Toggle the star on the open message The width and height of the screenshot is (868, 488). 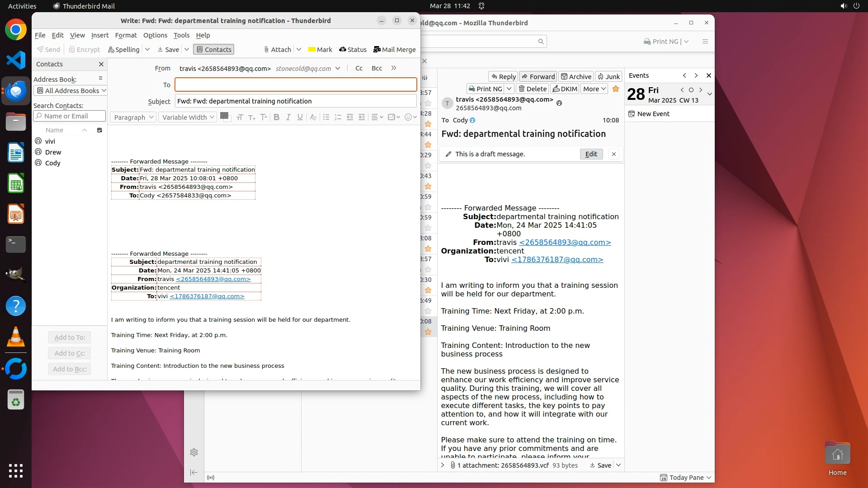(x=615, y=89)
